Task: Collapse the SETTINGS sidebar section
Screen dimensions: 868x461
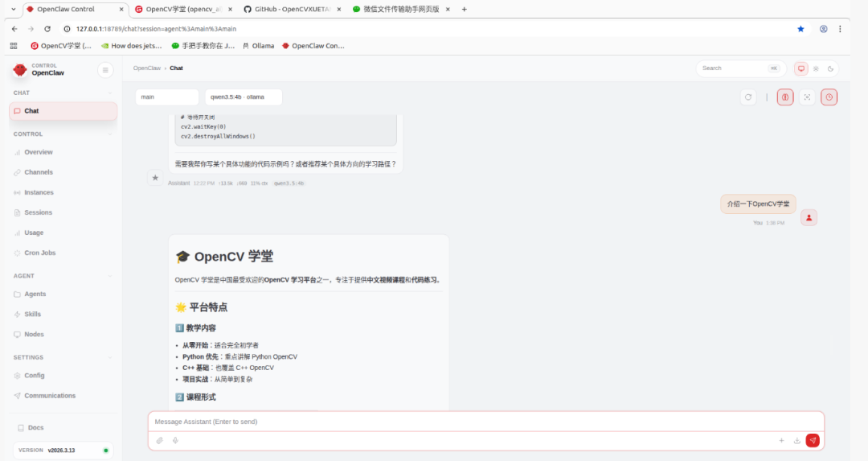Action: [62, 357]
